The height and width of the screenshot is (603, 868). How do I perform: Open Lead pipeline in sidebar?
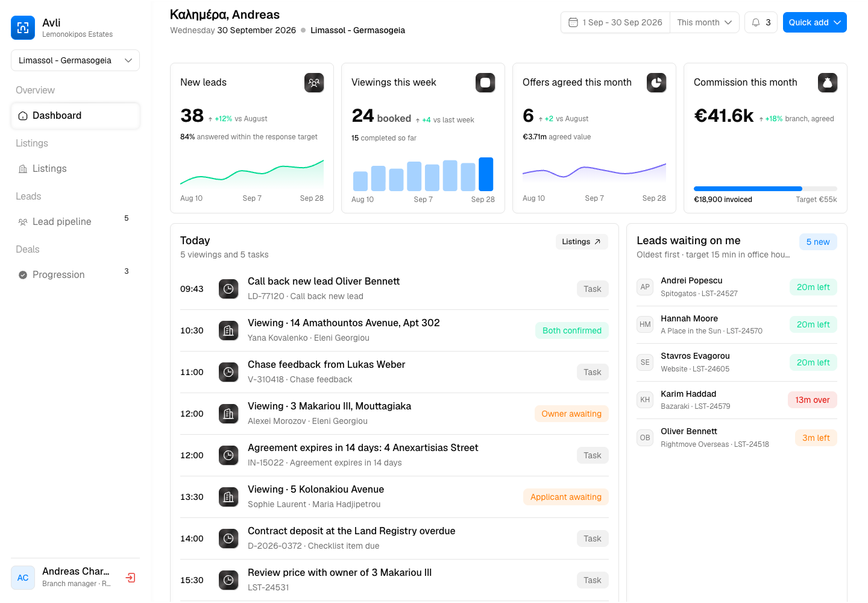pyautogui.click(x=75, y=222)
